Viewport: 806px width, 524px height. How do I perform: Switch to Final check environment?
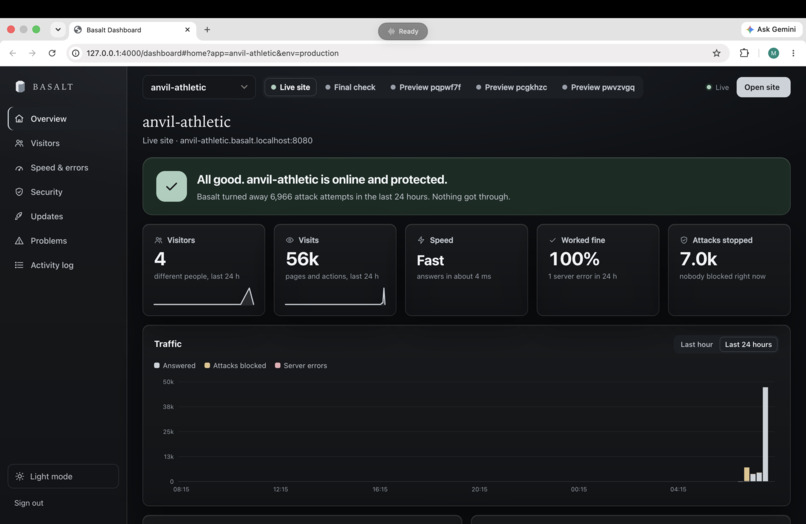click(350, 87)
